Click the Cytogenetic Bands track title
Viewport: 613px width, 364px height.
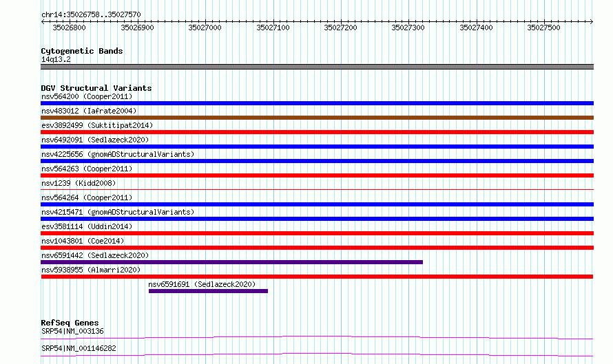coord(82,51)
